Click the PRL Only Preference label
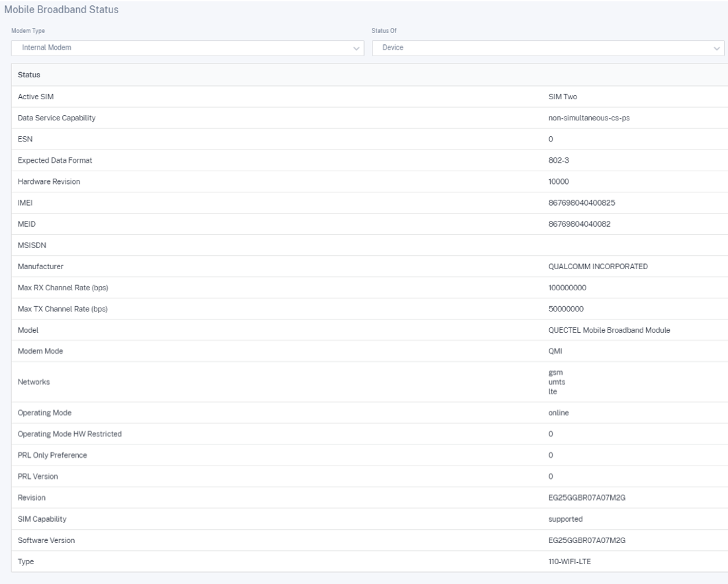Viewport: 728px width, 584px height. 52,455
